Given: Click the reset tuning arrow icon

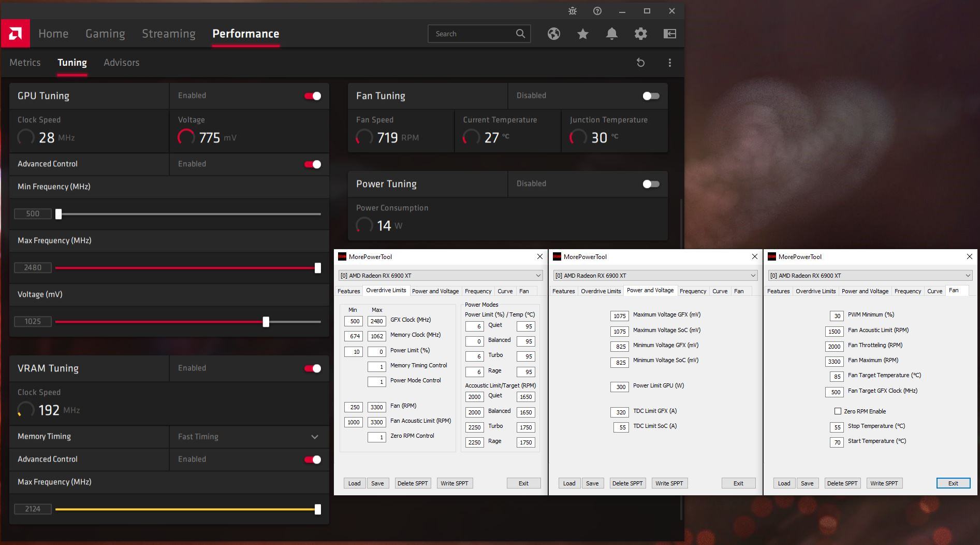Looking at the screenshot, I should tap(640, 63).
